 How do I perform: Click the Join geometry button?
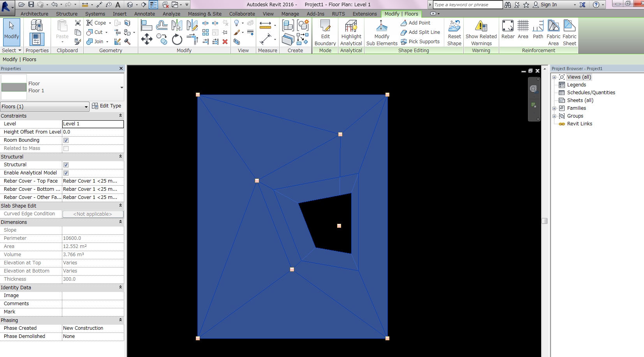[x=95, y=42]
